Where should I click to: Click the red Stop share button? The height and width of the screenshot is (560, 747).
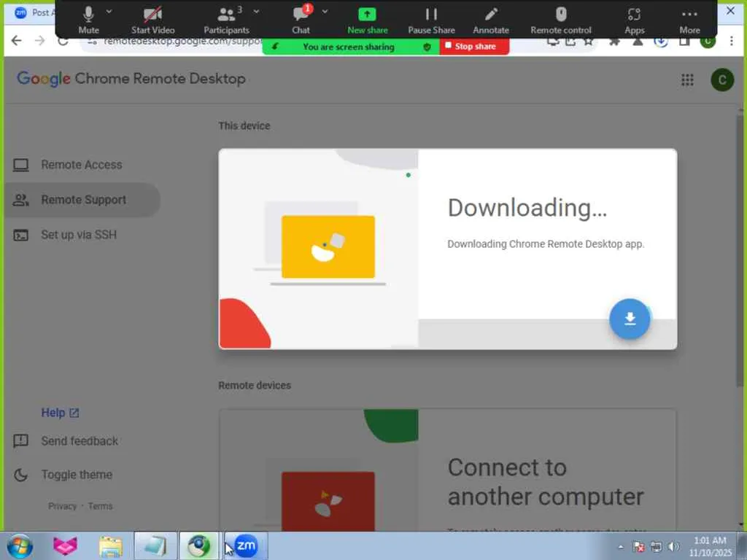474,46
